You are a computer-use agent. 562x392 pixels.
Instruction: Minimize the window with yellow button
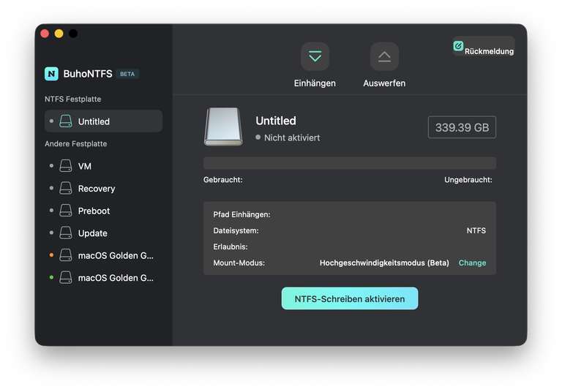pos(59,34)
